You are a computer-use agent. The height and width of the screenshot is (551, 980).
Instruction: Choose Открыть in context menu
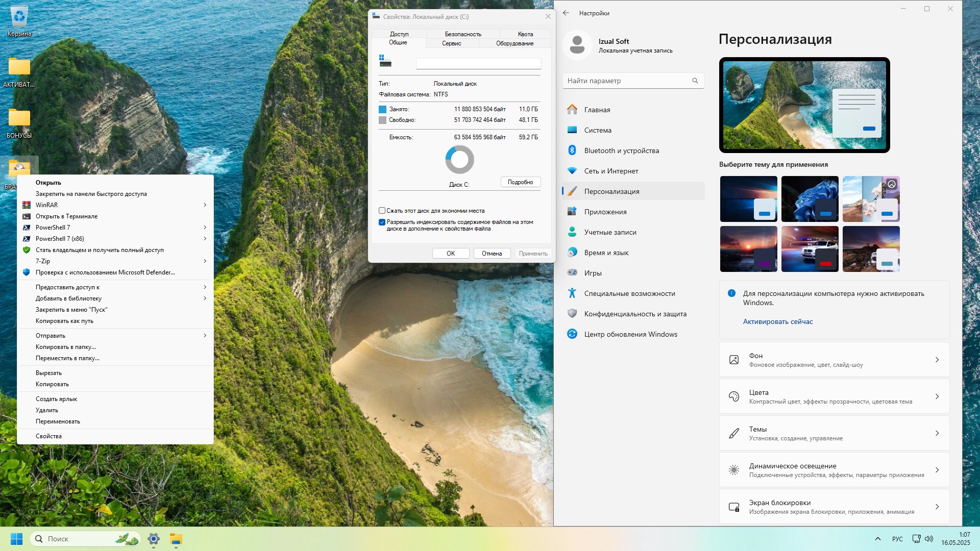(115, 183)
